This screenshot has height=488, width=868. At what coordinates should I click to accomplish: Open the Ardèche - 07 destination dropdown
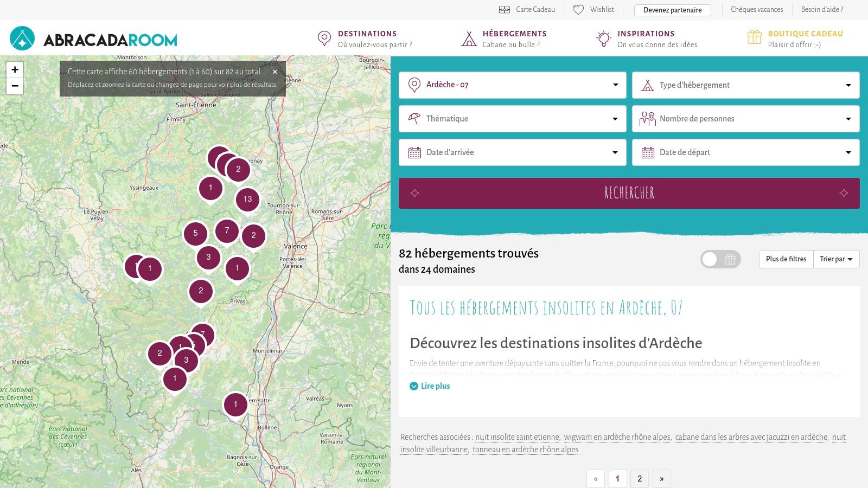(x=512, y=85)
